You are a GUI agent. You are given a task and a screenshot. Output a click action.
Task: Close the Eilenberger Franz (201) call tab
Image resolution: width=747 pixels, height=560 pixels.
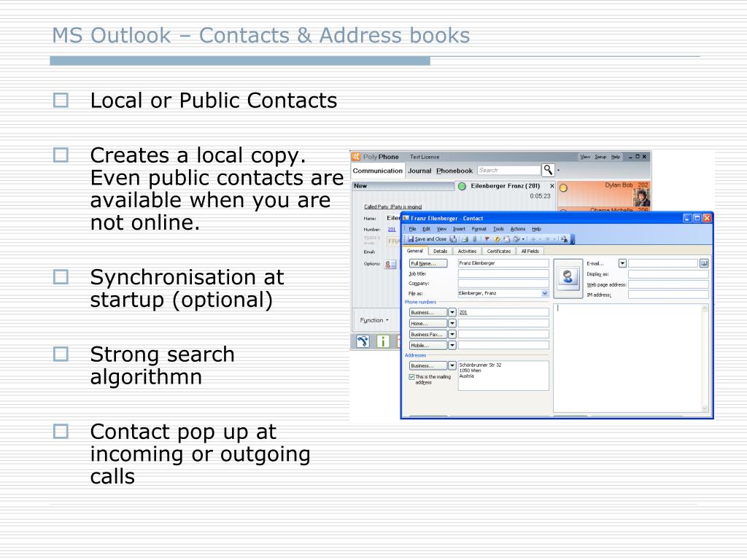point(552,186)
